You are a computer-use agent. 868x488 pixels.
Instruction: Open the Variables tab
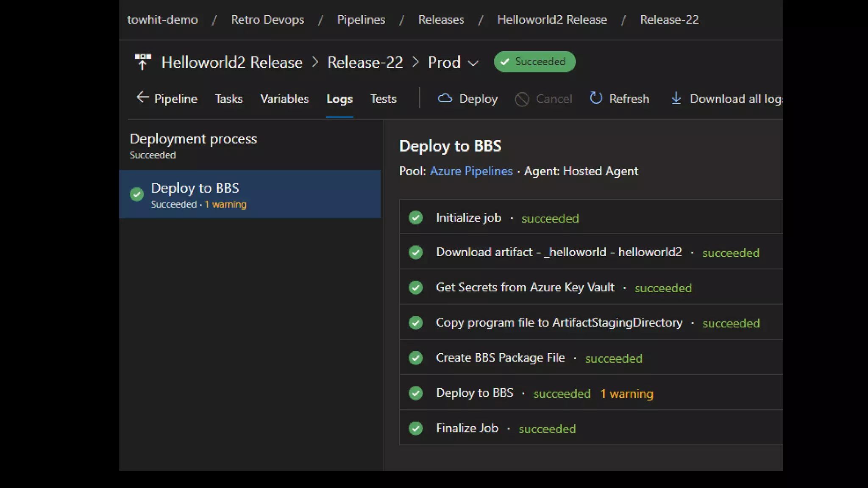click(284, 99)
